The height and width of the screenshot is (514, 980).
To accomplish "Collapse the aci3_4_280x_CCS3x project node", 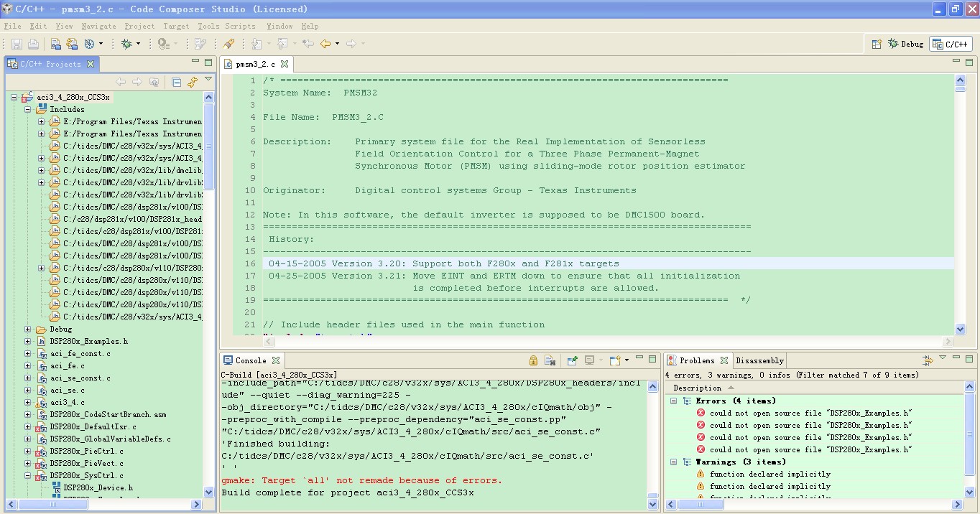I will pyautogui.click(x=14, y=97).
